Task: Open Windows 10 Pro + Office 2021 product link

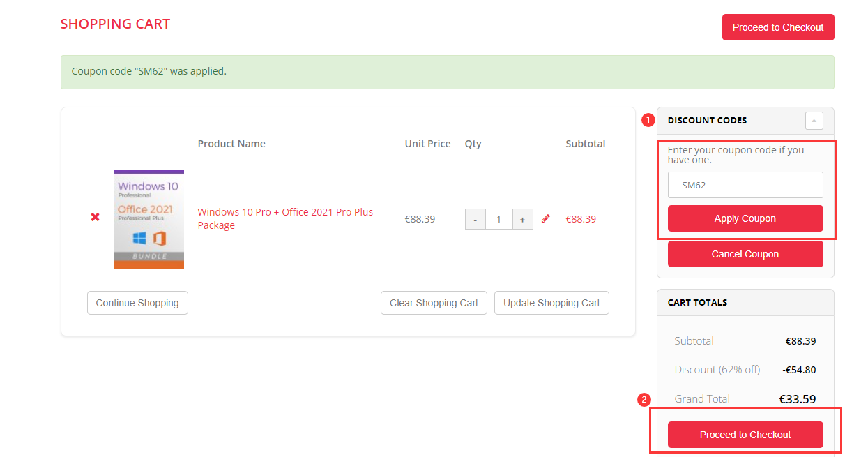Action: 288,218
